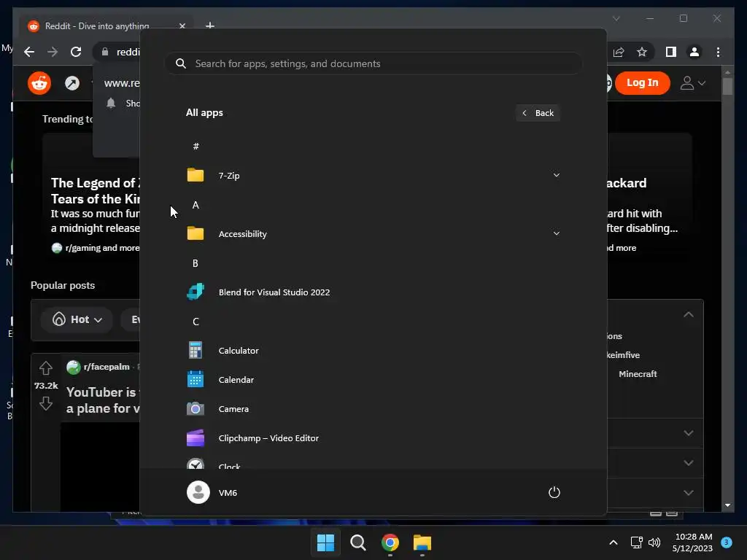This screenshot has height=560, width=747.
Task: Open File Explorer from the taskbar
Action: [422, 542]
